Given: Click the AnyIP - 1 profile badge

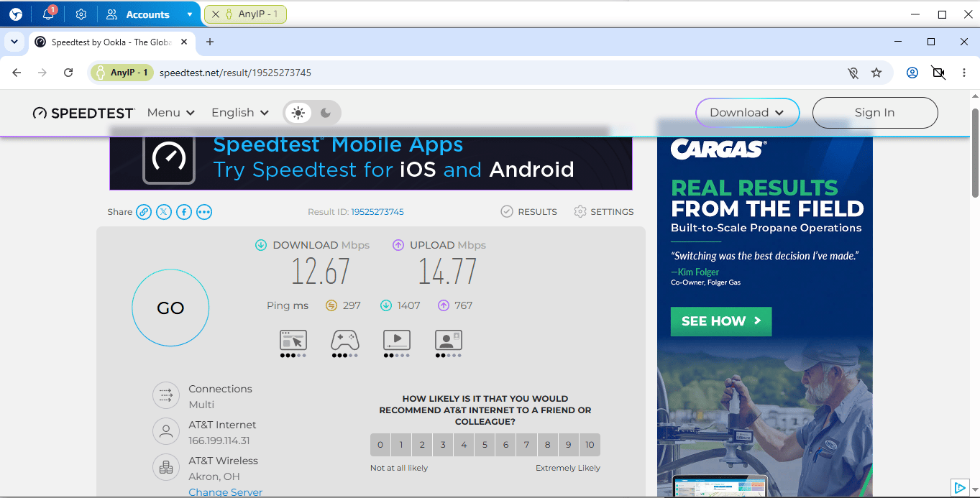Looking at the screenshot, I should point(122,73).
